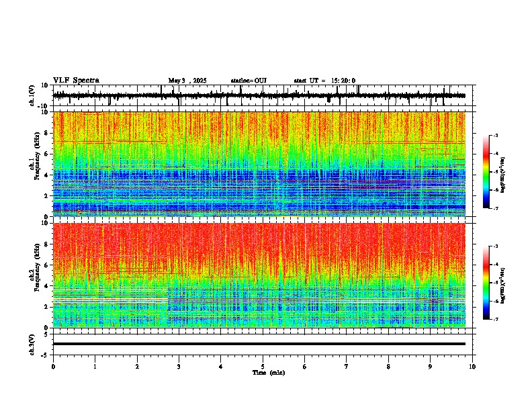Click inside the ch.2 spectrogram panel
Image resolution: width=532 pixels, height=411 pixels.
pyautogui.click(x=259, y=275)
